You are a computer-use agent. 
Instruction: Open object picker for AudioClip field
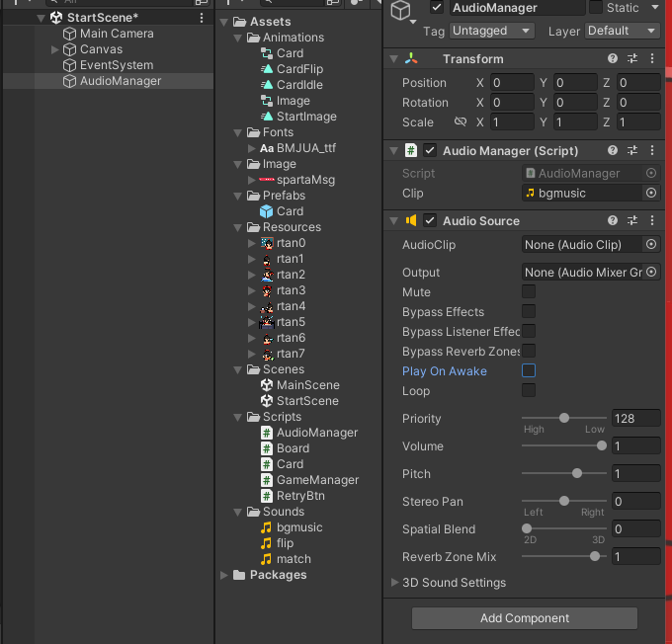coord(651,245)
